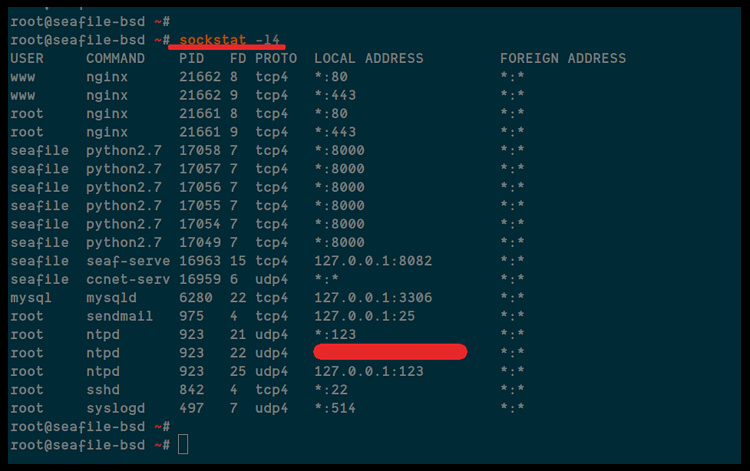Click the *:514 syslogd address
This screenshot has width=750, height=471.
334,408
